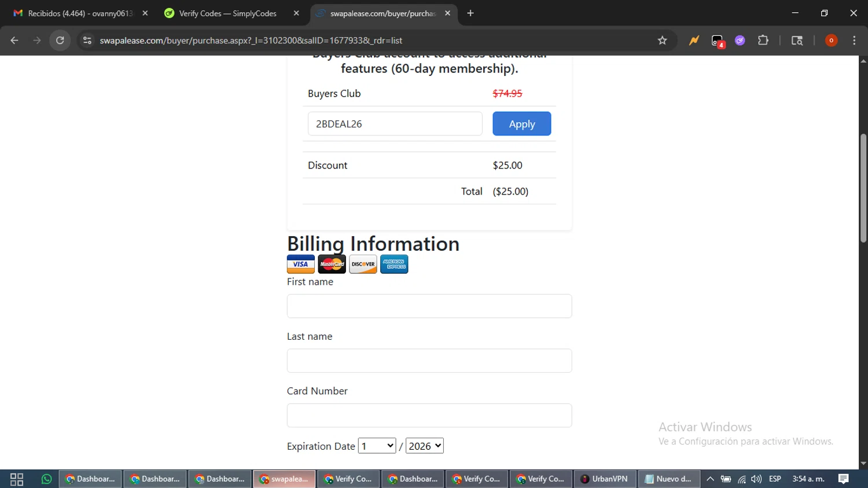The height and width of the screenshot is (488, 868).
Task: Click the Buyers Club label
Action: [334, 93]
